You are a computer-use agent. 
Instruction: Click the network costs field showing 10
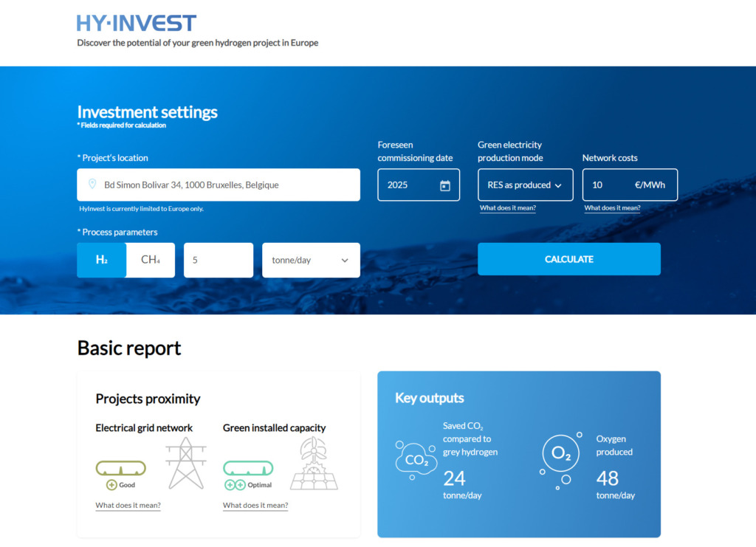(630, 185)
